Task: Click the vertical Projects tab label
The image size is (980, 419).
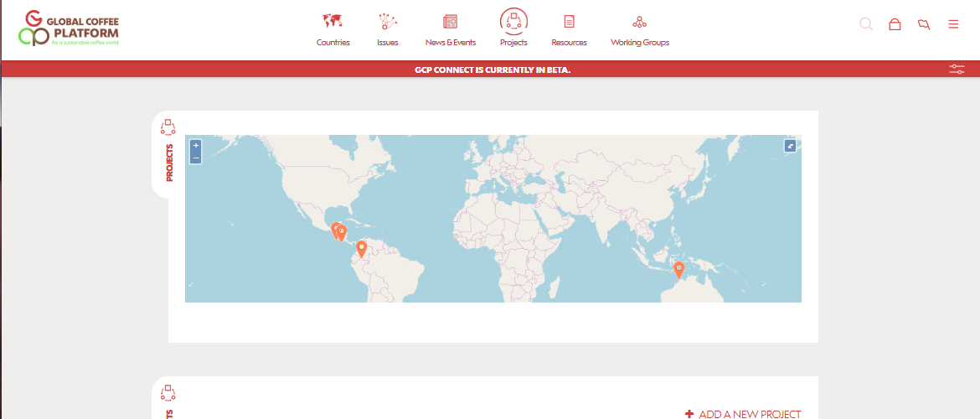Action: coord(169,163)
